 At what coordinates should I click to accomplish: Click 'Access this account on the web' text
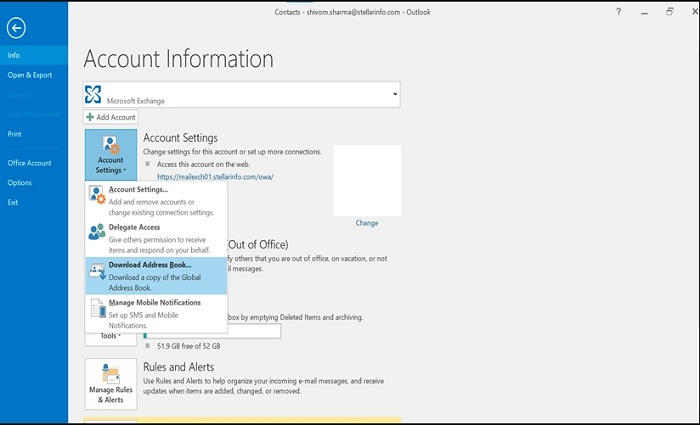pos(204,164)
